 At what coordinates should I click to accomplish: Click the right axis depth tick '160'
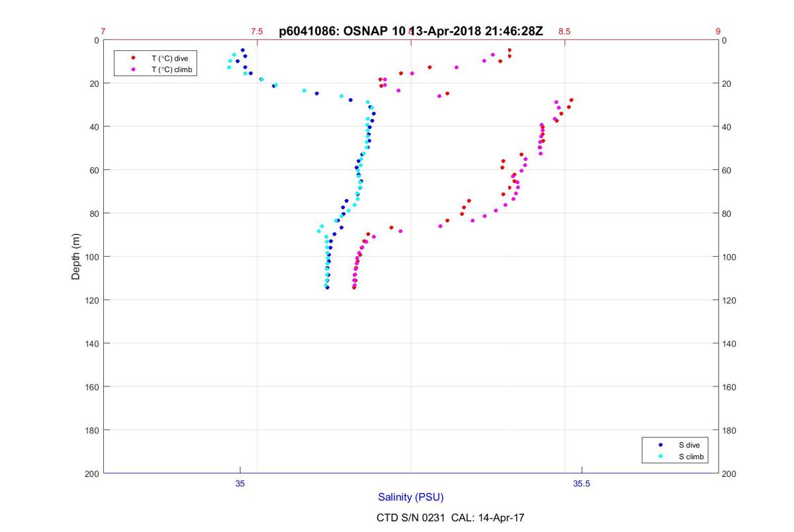(x=729, y=387)
